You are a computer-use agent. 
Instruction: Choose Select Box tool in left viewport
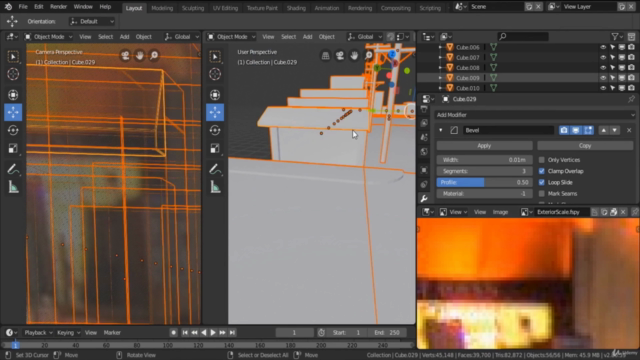click(13, 56)
